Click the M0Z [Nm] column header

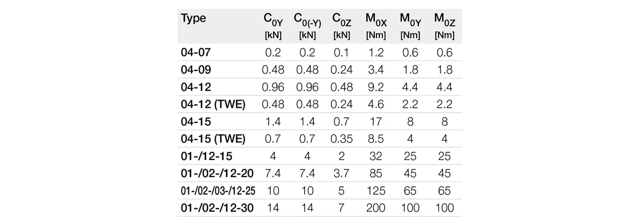click(x=444, y=25)
